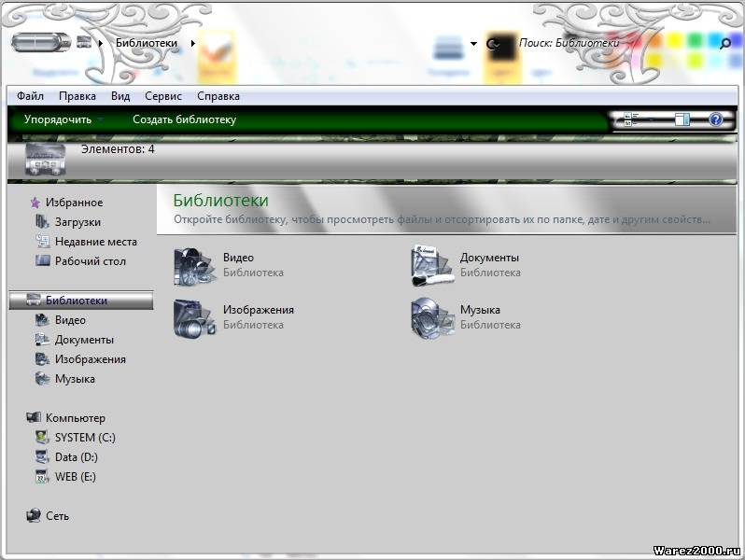The image size is (745, 560).
Task: Open the address bar history dropdown arrow
Action: click(x=473, y=43)
